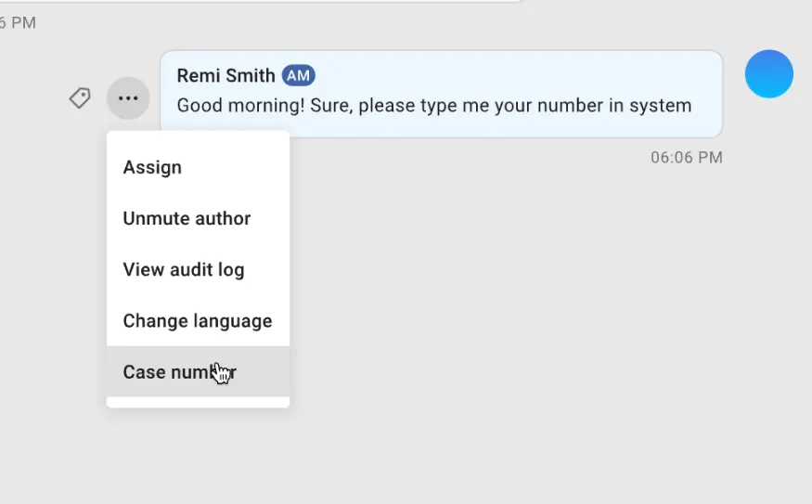
Task: Click the 06:06 PM message timestamp
Action: (686, 158)
